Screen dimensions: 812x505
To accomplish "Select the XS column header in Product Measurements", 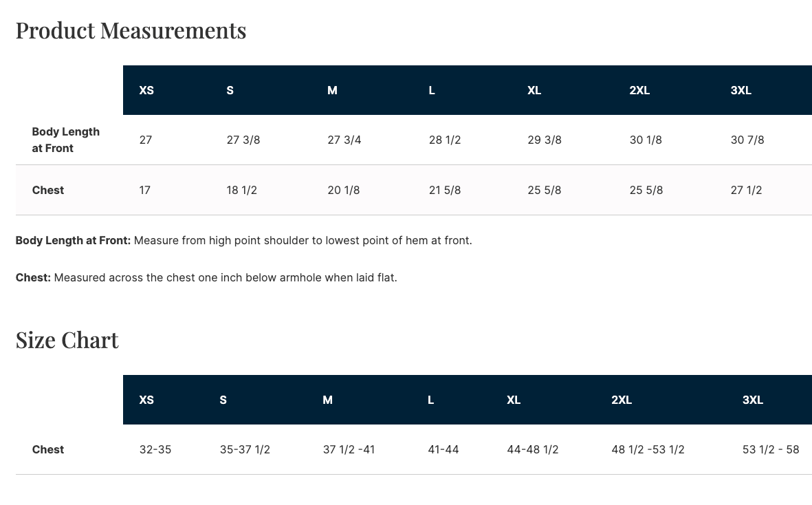I will tap(146, 90).
